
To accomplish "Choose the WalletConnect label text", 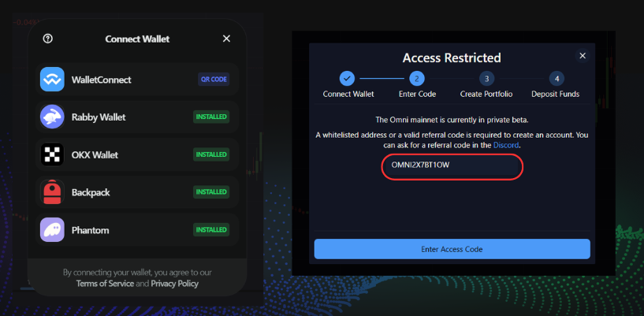I will tap(102, 80).
